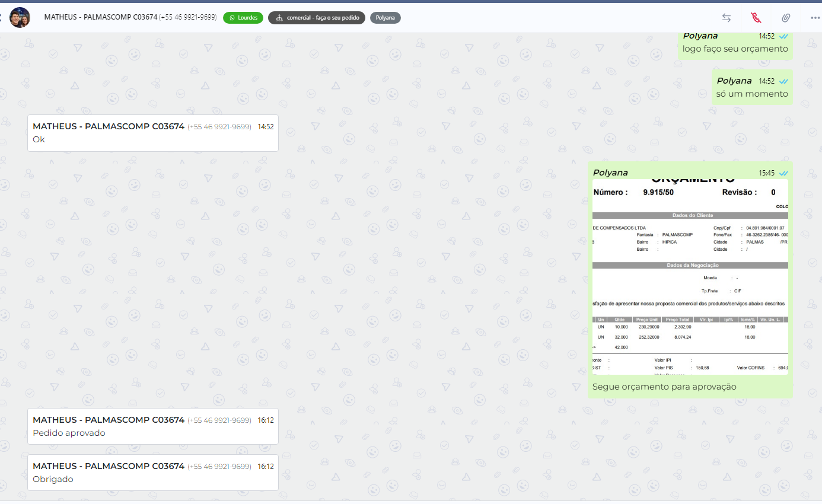822x504 pixels.
Task: Open the three-dot more options menu
Action: tap(815, 18)
